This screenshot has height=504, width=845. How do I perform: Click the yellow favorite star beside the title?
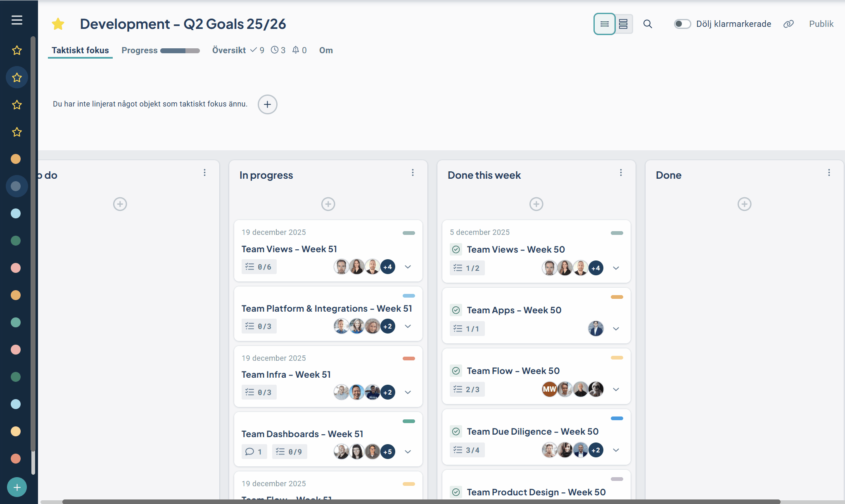pos(58,24)
